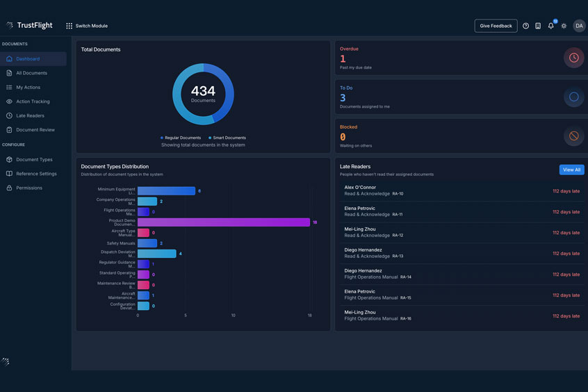Viewport: 588px width, 392px height.
Task: Click the TrustFlight logo
Action: [x=28, y=25]
